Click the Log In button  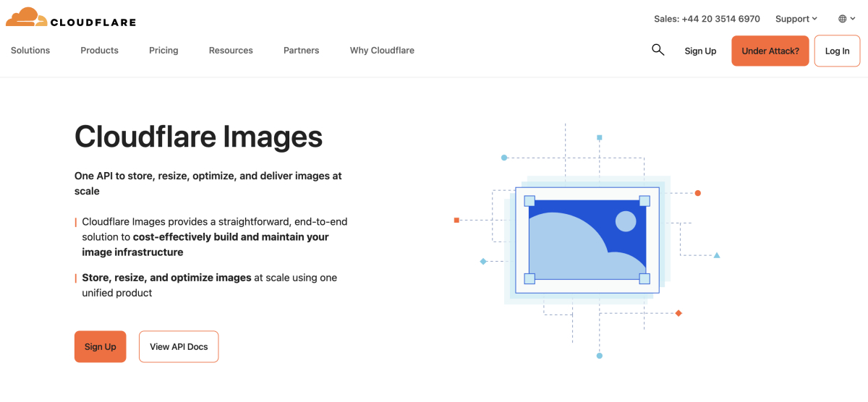click(838, 51)
